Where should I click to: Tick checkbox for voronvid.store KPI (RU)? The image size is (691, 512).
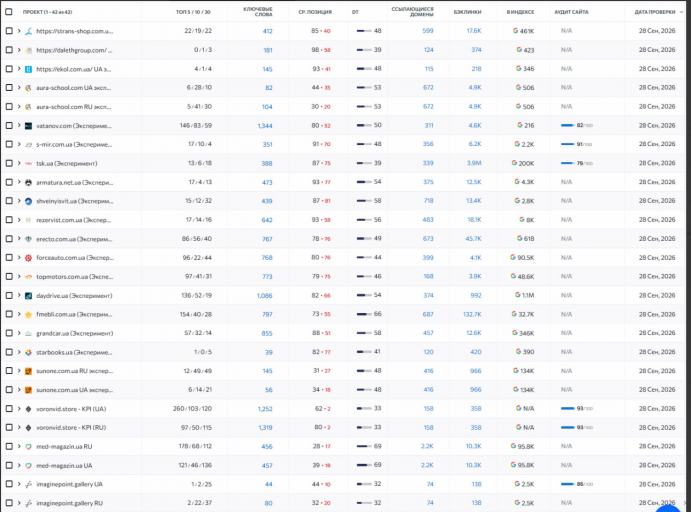click(9, 427)
